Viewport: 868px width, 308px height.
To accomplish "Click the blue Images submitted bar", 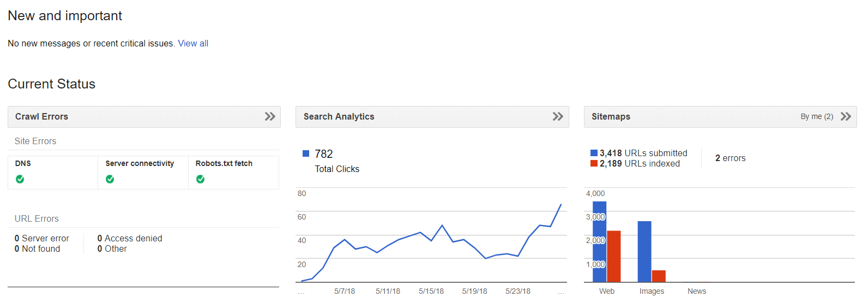I will point(644,251).
